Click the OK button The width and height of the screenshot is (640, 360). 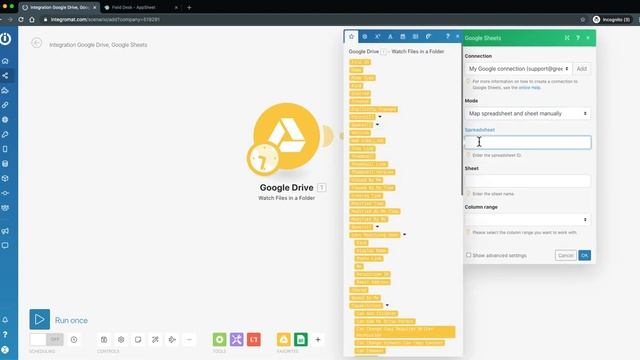[x=584, y=255]
